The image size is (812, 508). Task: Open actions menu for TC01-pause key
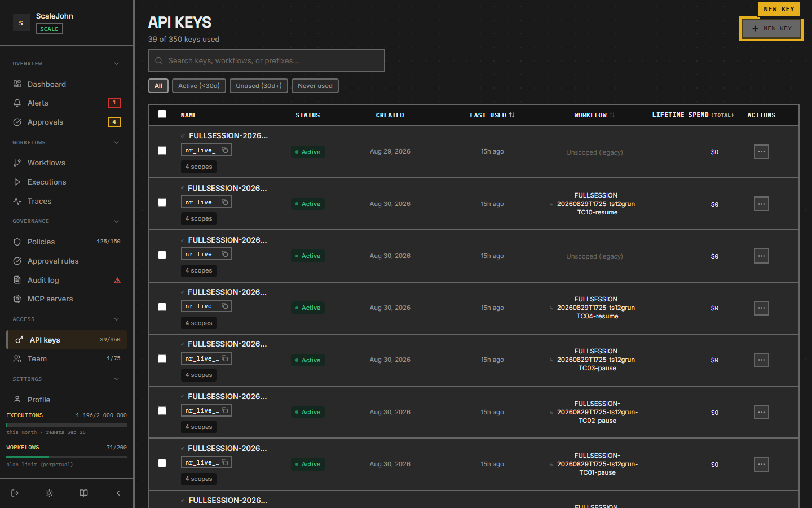[x=761, y=465]
